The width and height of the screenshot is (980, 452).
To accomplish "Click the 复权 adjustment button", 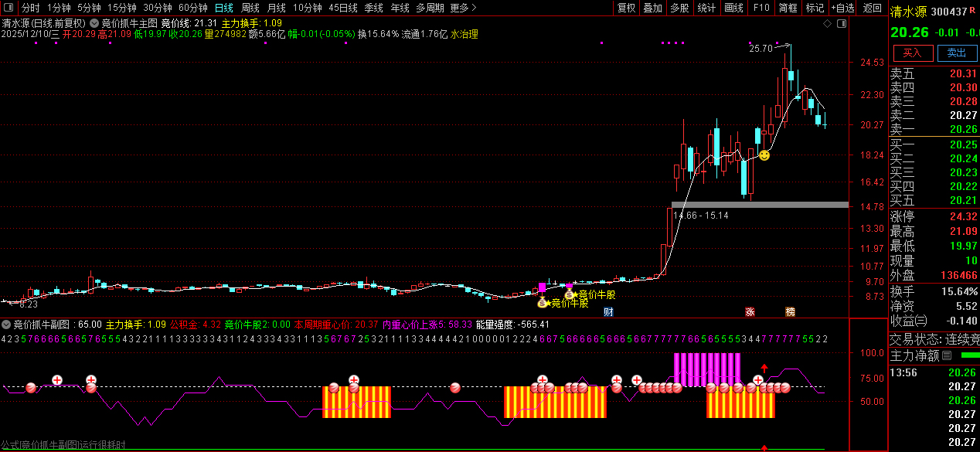I will click(x=626, y=8).
